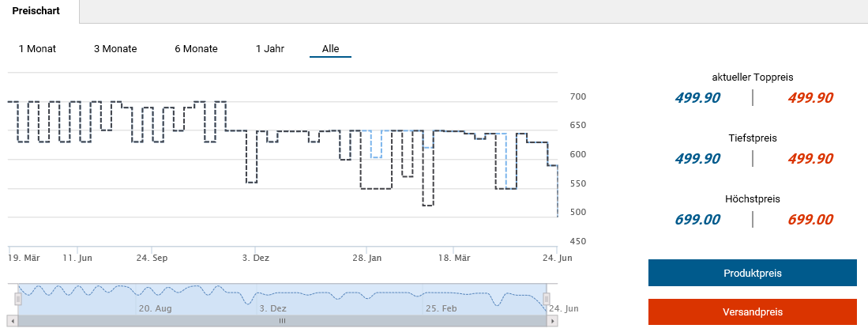Click the scrollbar right arrow

553,321
